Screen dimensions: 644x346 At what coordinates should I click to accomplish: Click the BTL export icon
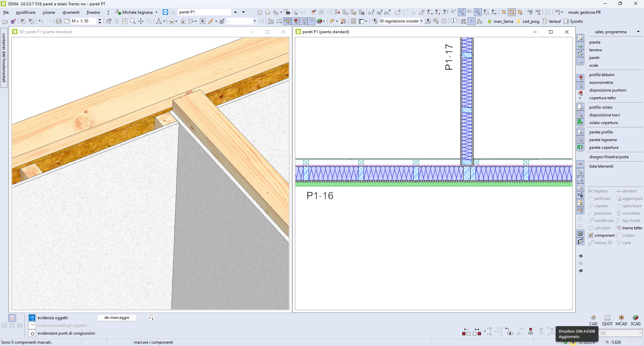[x=387, y=12]
